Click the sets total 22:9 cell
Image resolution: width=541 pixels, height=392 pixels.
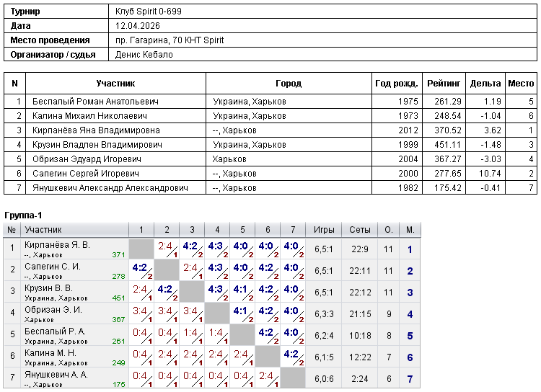pyautogui.click(x=359, y=249)
